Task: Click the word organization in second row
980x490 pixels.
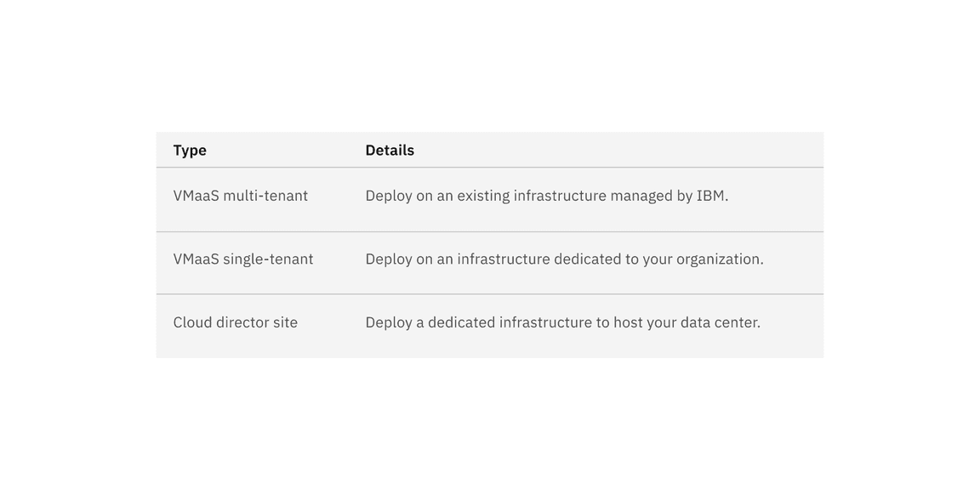Action: tap(719, 259)
